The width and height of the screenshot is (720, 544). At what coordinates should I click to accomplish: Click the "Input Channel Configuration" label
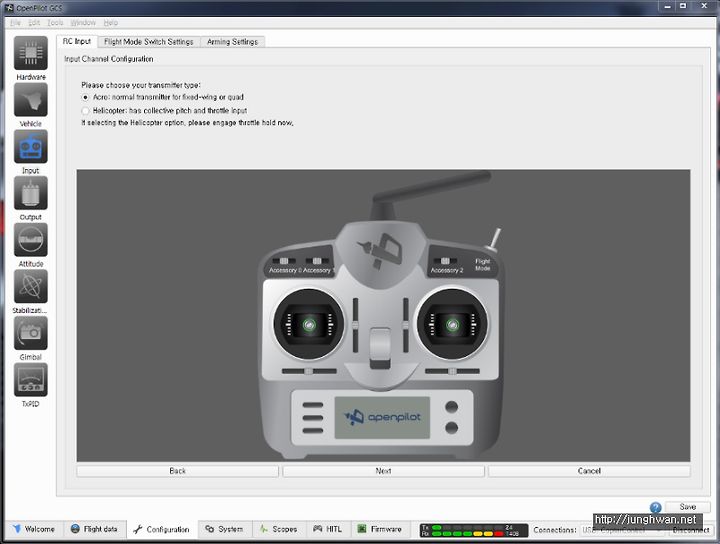[109, 59]
